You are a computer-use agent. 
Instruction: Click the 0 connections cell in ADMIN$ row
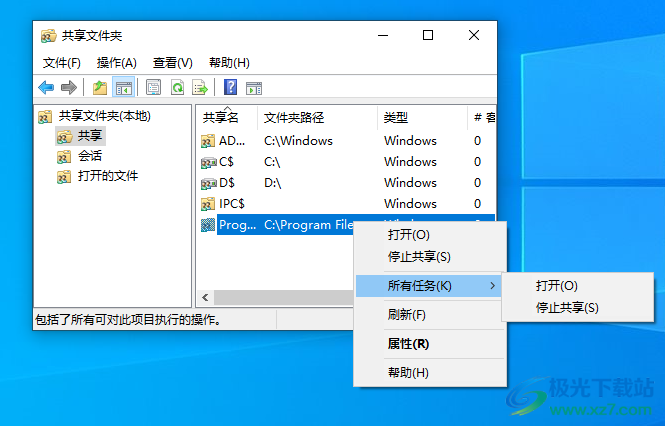coord(478,141)
